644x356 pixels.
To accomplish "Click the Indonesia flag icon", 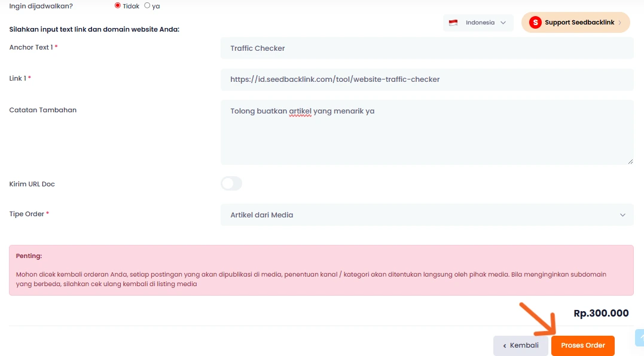I will tap(453, 23).
